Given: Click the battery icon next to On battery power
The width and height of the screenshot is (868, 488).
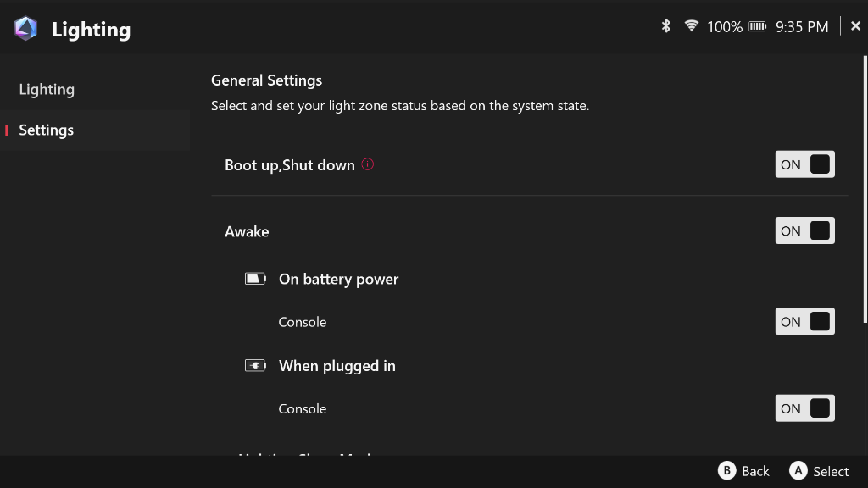Looking at the screenshot, I should tap(255, 279).
